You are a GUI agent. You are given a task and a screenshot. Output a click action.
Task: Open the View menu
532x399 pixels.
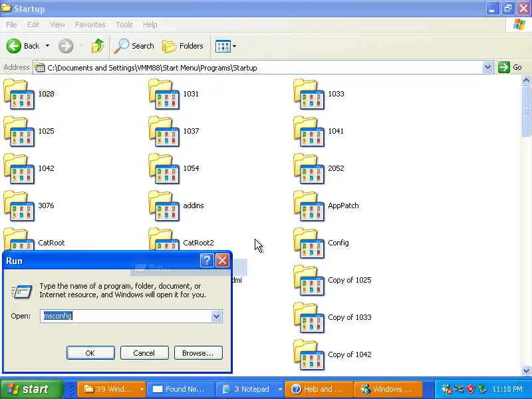(x=57, y=25)
